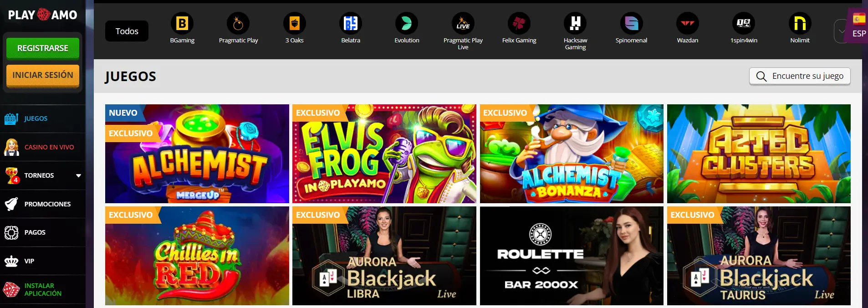Expand the provider list chevron

coord(840,31)
